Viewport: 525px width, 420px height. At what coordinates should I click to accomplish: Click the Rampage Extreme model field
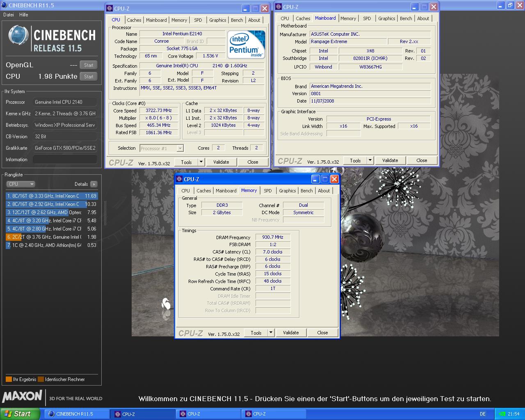coord(348,42)
